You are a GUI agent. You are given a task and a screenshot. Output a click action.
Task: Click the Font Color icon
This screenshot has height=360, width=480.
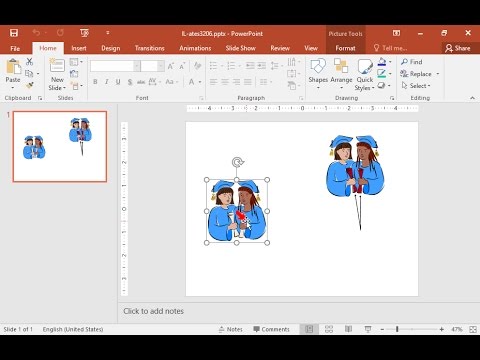coord(192,82)
